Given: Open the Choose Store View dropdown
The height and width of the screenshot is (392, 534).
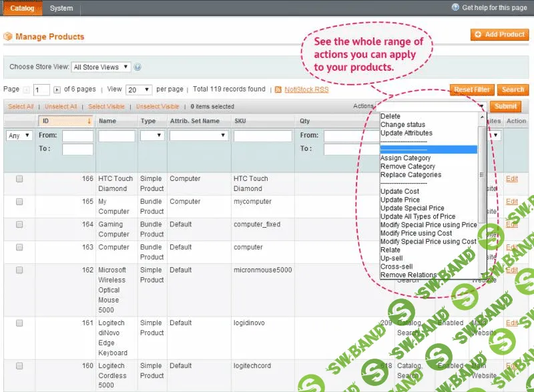Looking at the screenshot, I should (x=101, y=67).
